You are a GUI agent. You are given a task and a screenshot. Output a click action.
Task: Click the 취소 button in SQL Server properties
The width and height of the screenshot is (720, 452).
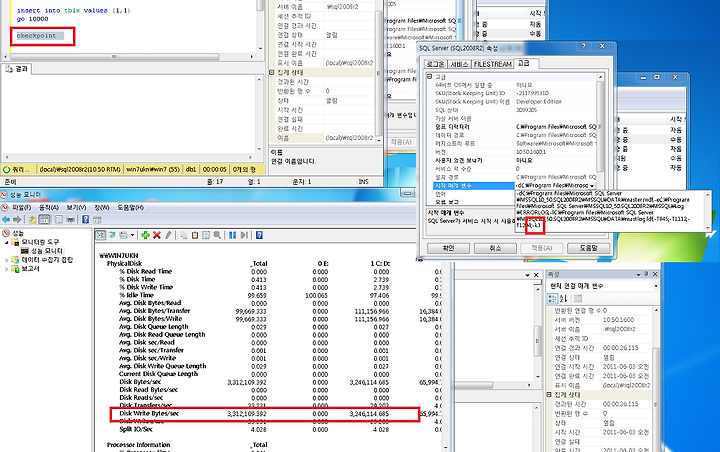pyautogui.click(x=495, y=248)
